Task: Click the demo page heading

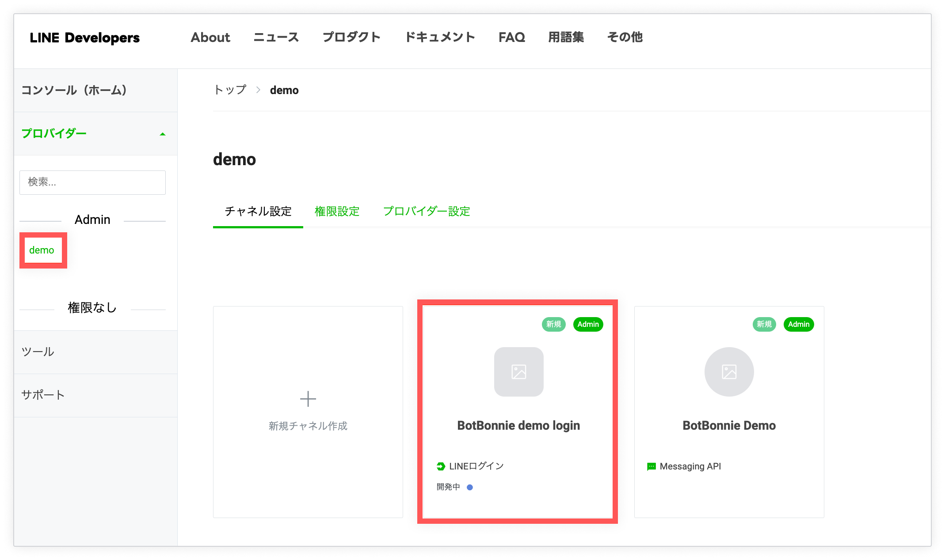Action: 234,159
